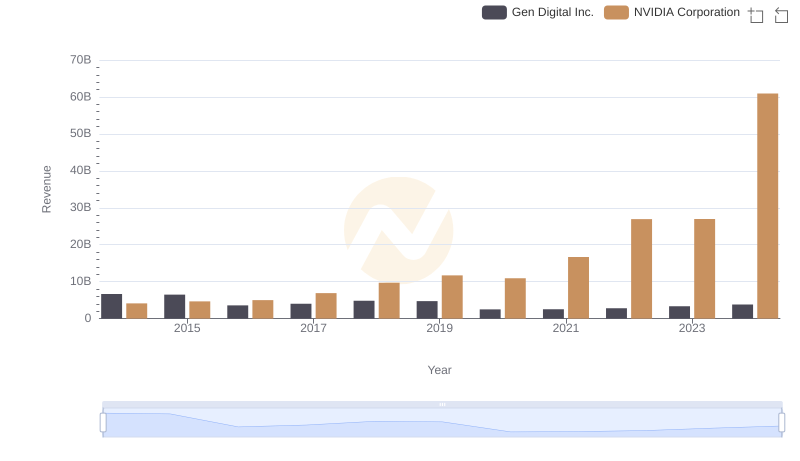Click the NVIDIA bar above 2023 label

pos(704,269)
